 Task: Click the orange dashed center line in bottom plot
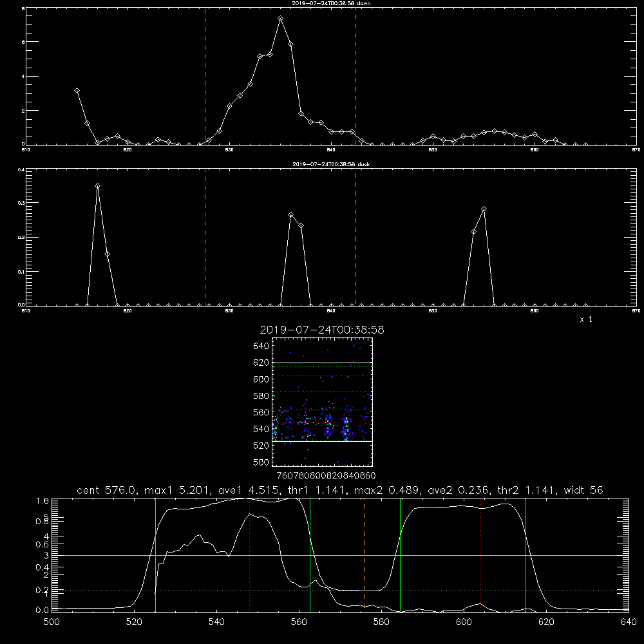(x=365, y=555)
